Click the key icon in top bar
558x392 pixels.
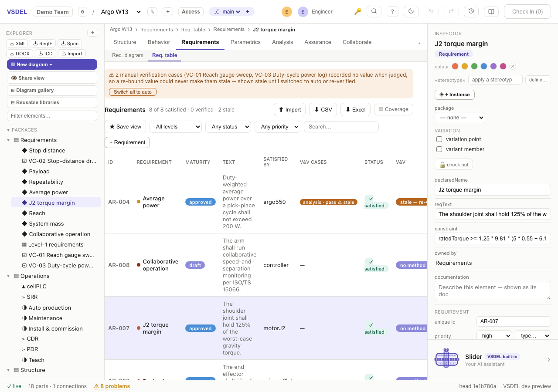pyautogui.click(x=358, y=12)
